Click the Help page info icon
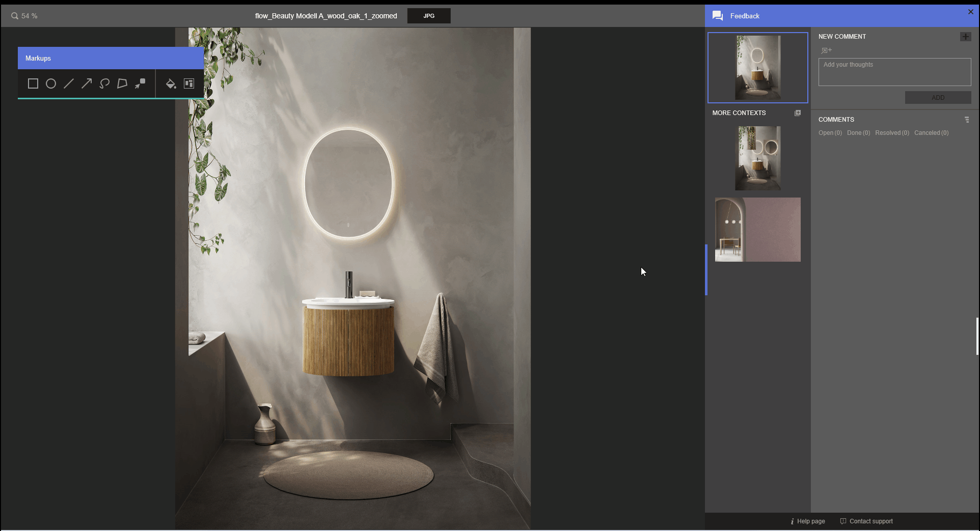The height and width of the screenshot is (531, 980). tap(792, 521)
